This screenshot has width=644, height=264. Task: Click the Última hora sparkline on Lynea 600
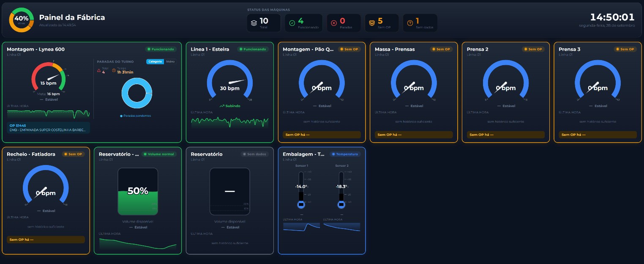[49, 114]
